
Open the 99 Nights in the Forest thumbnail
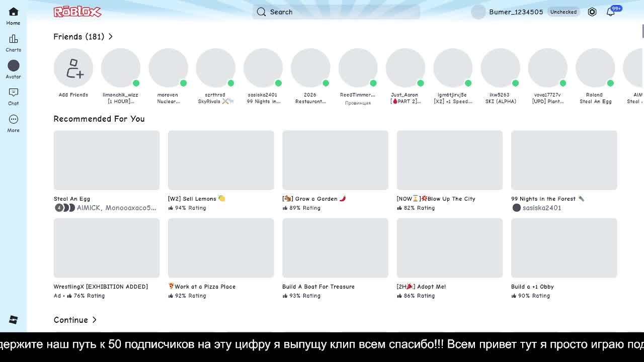pos(564,160)
